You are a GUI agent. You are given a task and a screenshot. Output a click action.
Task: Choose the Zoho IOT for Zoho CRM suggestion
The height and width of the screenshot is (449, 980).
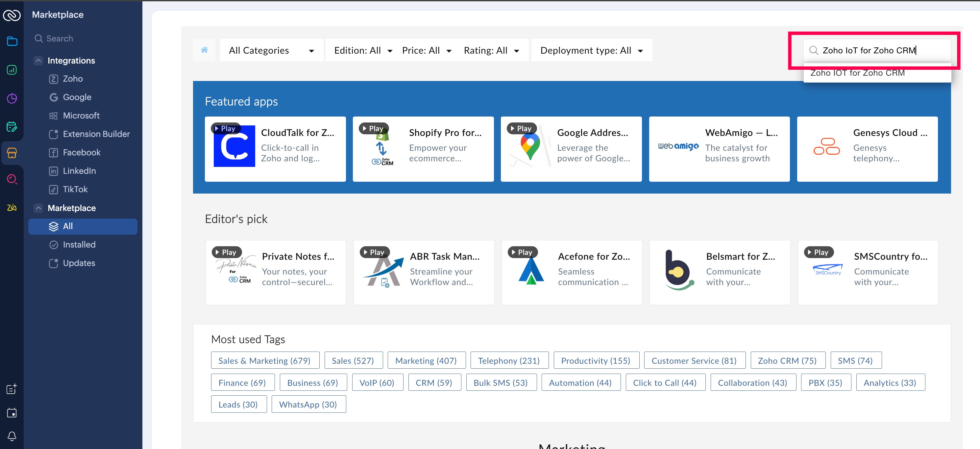pyautogui.click(x=858, y=73)
